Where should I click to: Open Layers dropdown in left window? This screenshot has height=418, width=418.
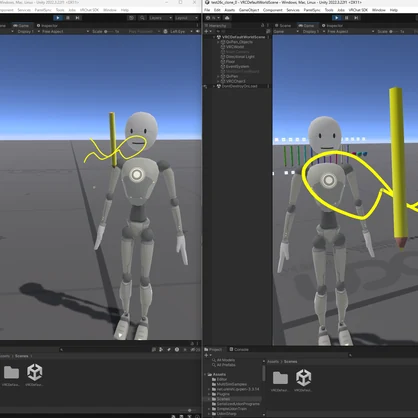[161, 18]
